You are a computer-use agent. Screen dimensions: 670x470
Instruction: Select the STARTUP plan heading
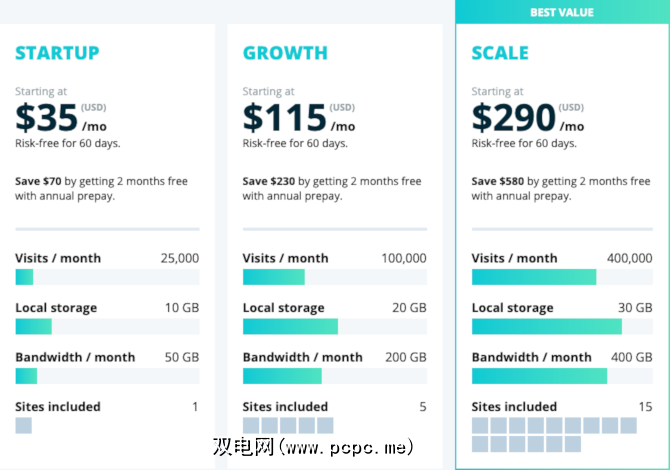pos(57,53)
